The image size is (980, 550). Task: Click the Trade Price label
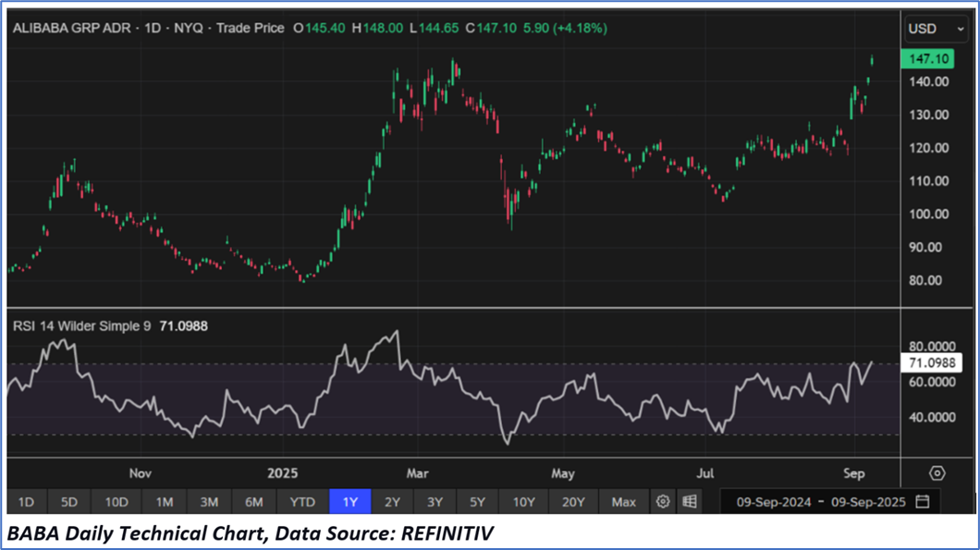(x=250, y=28)
